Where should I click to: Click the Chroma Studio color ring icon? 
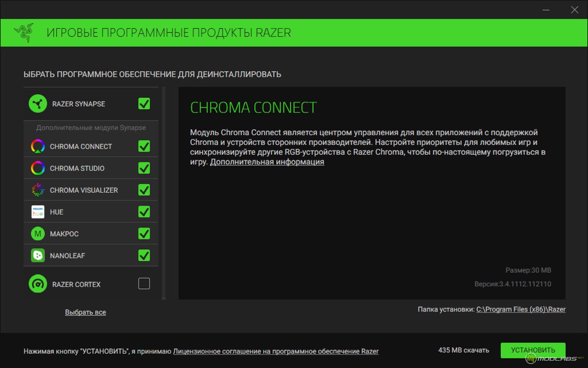pos(38,168)
